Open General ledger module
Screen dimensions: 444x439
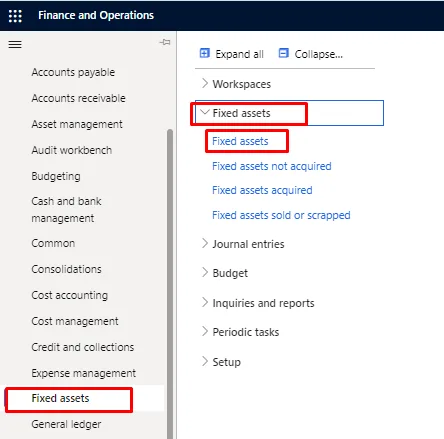pyautogui.click(x=66, y=424)
